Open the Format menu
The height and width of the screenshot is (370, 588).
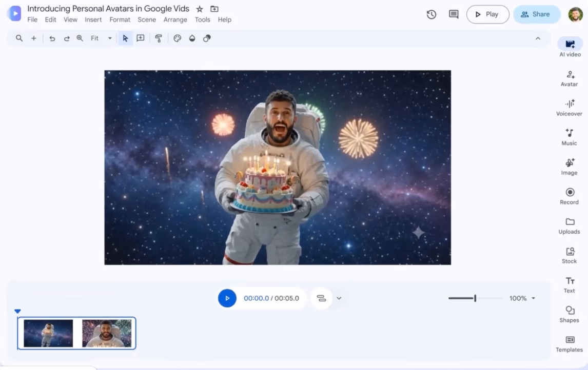(x=120, y=19)
